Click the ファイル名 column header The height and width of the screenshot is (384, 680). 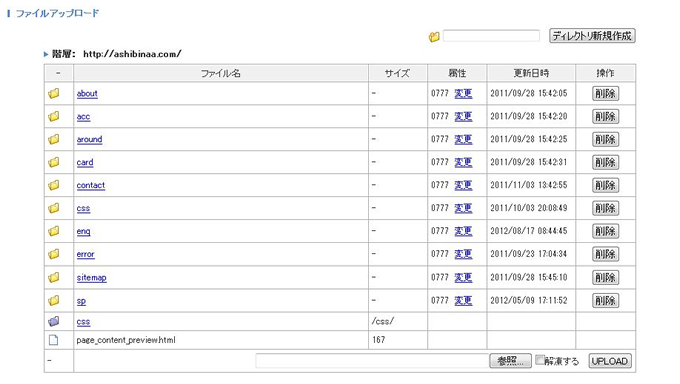tap(221, 73)
